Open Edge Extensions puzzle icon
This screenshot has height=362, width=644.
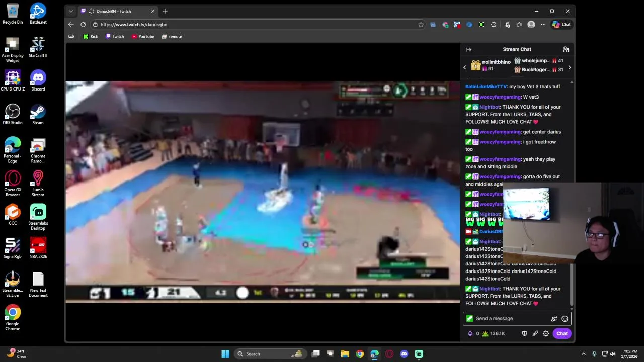pyautogui.click(x=494, y=24)
